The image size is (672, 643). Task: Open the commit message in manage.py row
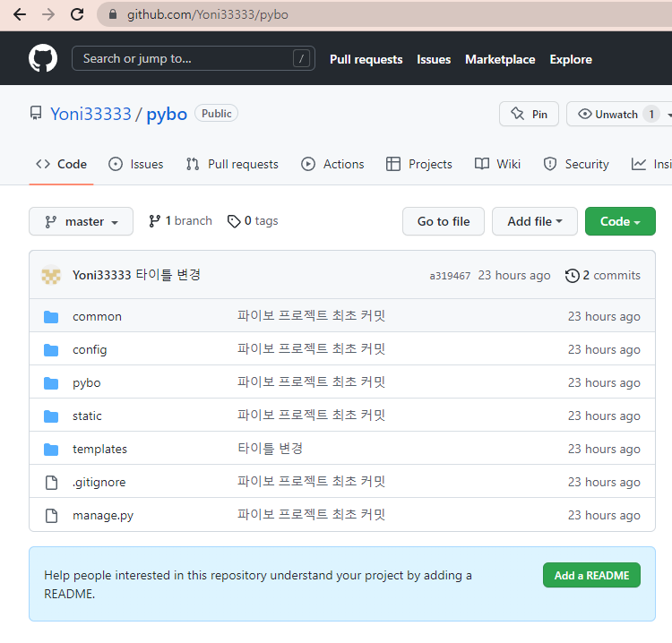[312, 514]
